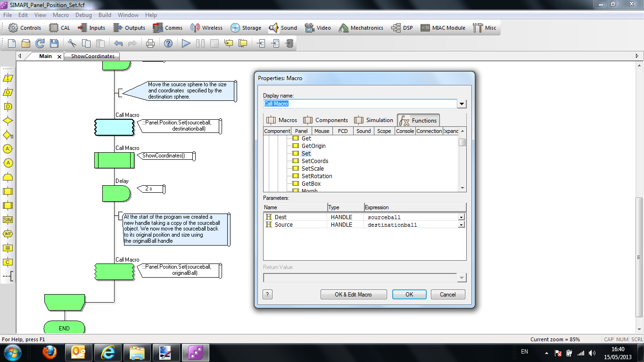Select the Calculation '=' icon
This screenshot has height=362, width=644.
(8, 248)
